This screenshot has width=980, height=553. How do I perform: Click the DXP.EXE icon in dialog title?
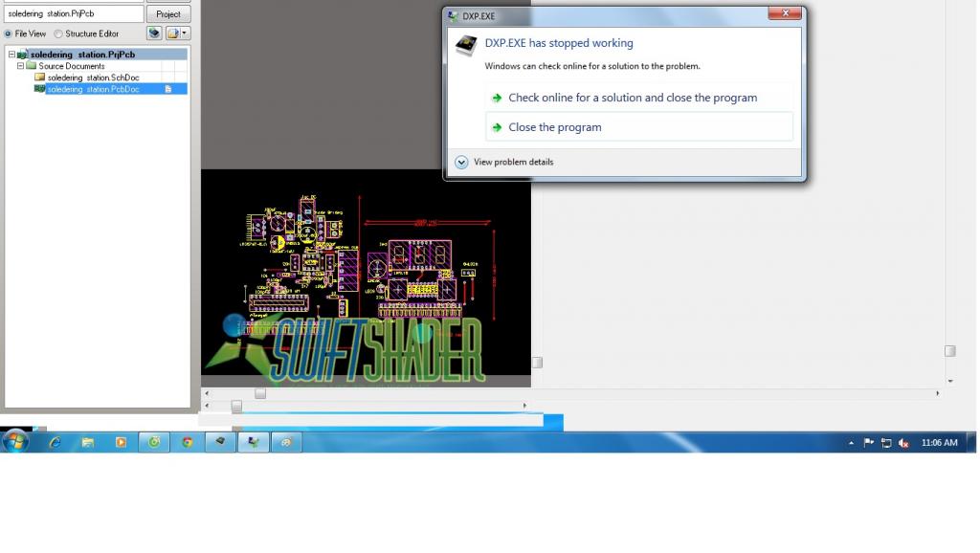click(x=453, y=15)
